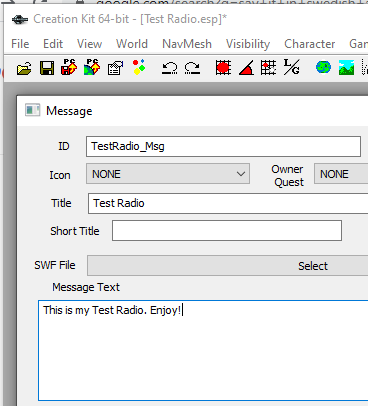Click the PC world-with-arrow toolbar icon
368x406 pixels.
tap(92, 67)
